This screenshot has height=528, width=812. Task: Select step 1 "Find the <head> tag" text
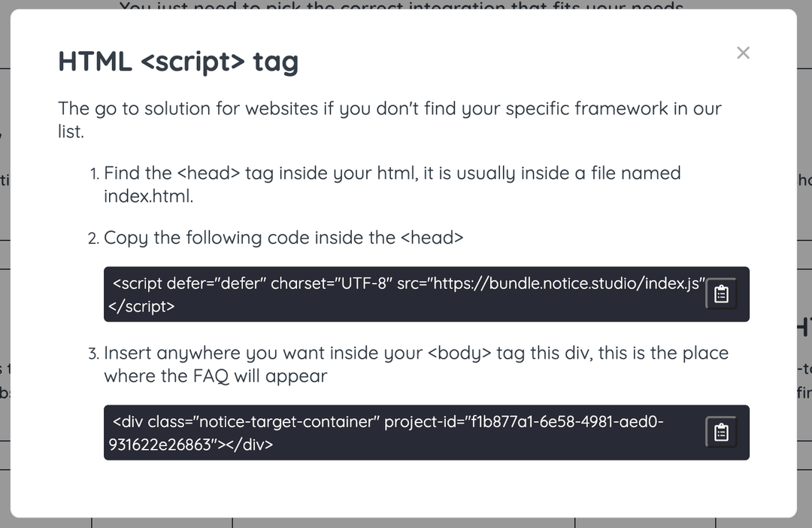[392, 184]
